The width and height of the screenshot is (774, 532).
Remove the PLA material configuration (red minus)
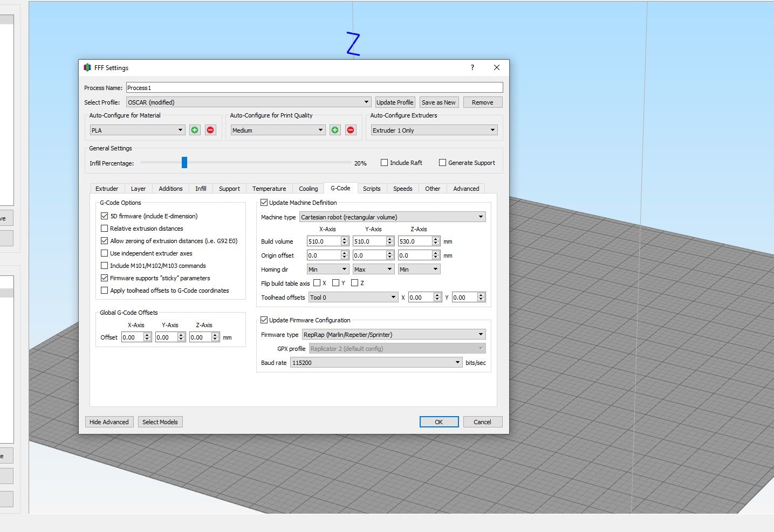pos(210,130)
